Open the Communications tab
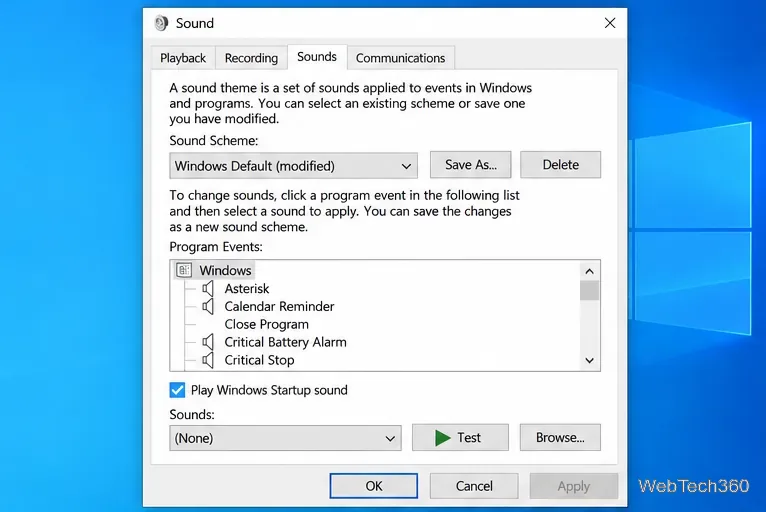 (401, 58)
